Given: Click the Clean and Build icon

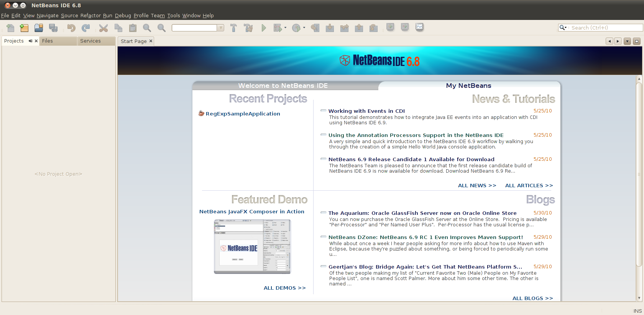Looking at the screenshot, I should (x=248, y=28).
